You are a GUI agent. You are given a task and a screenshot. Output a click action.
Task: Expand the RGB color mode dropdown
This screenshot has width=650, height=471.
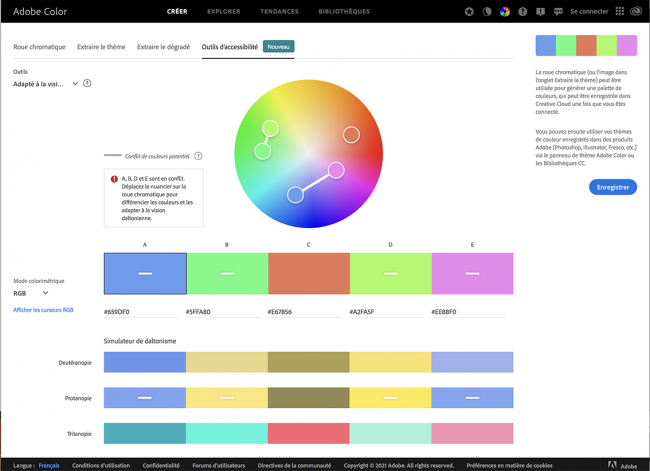click(31, 293)
